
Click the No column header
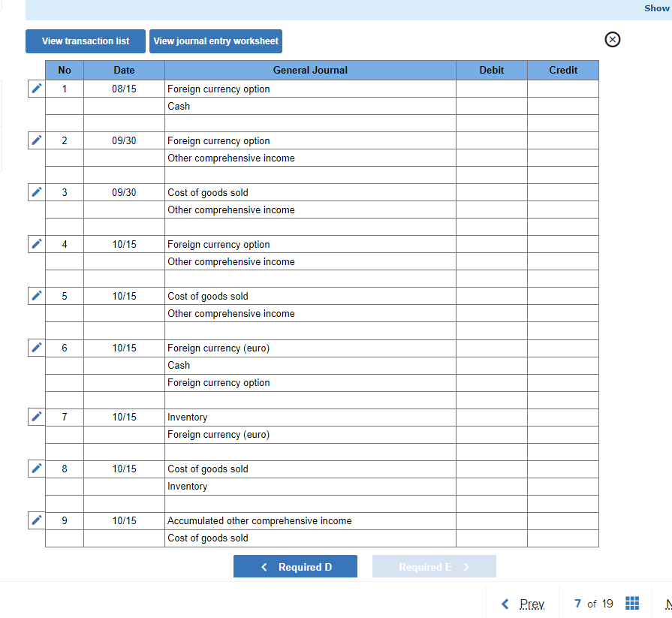(65, 71)
